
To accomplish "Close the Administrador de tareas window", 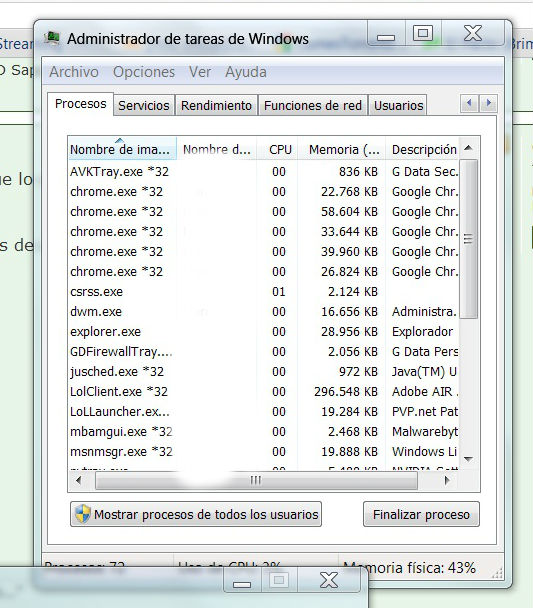I will (473, 34).
